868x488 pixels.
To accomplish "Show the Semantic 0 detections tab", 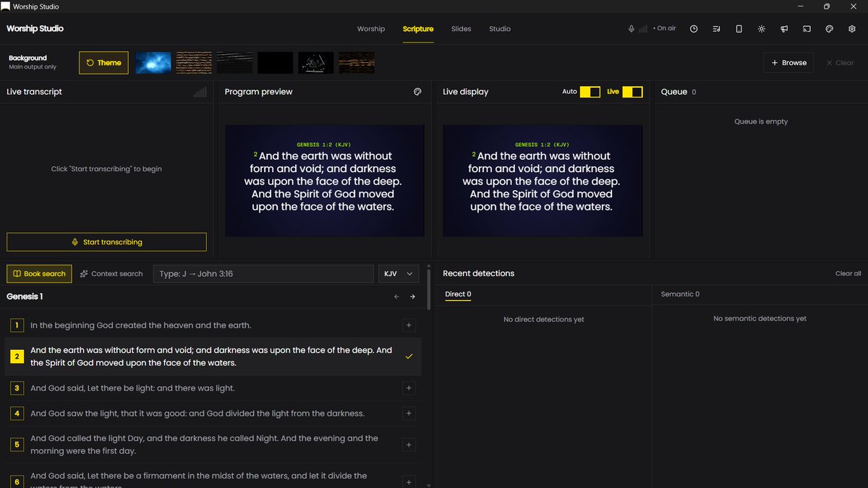I will 680,294.
